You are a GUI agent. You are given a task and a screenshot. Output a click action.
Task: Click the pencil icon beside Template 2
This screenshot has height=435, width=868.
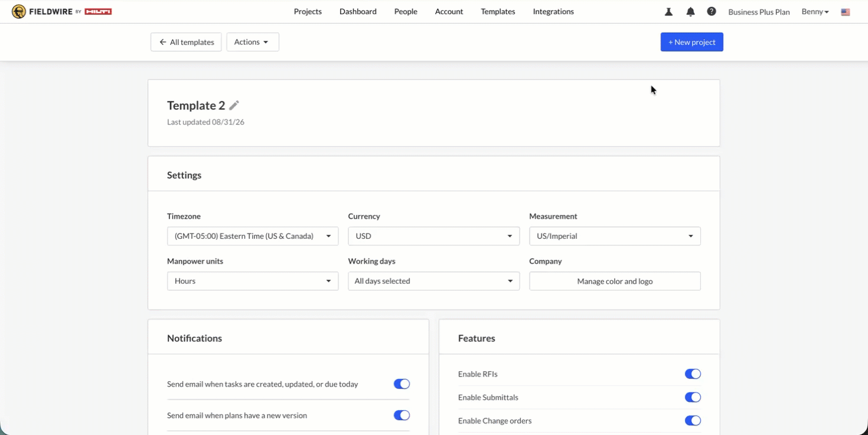(x=234, y=105)
